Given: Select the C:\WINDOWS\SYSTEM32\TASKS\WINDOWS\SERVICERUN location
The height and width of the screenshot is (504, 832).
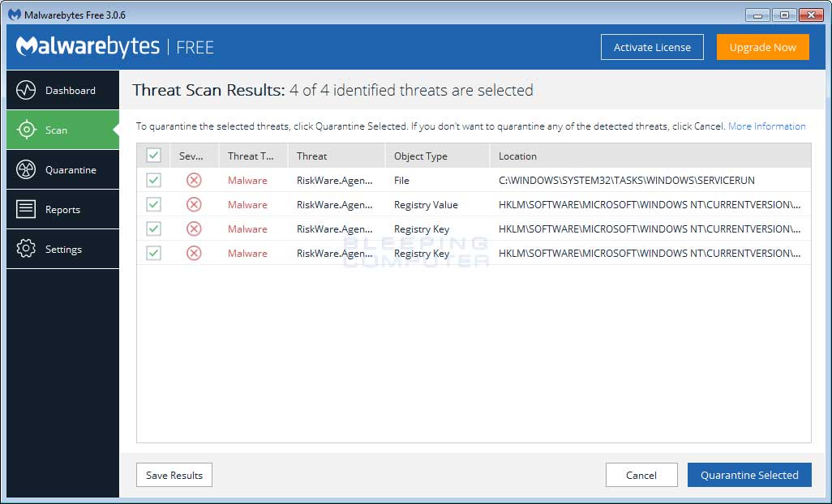Looking at the screenshot, I should (x=627, y=180).
